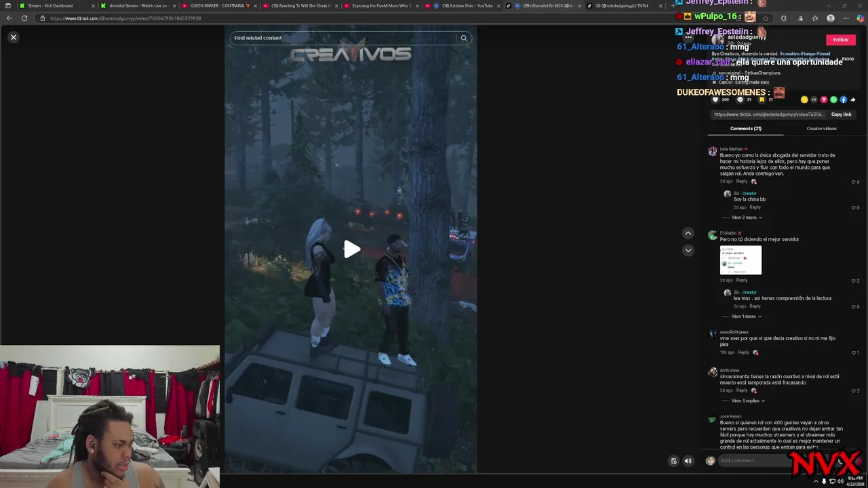Open the three-dots video options menu
Image resolution: width=868 pixels, height=488 pixels.
point(688,38)
